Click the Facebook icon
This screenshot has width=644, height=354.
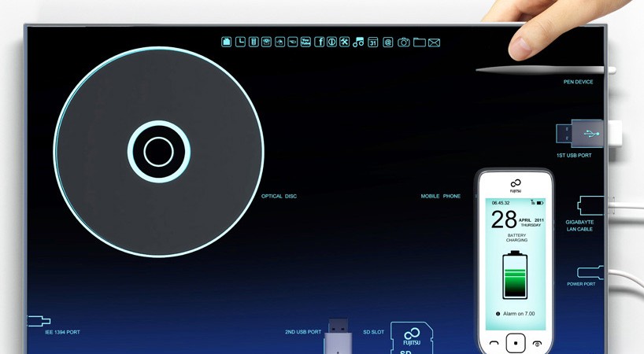pos(319,42)
